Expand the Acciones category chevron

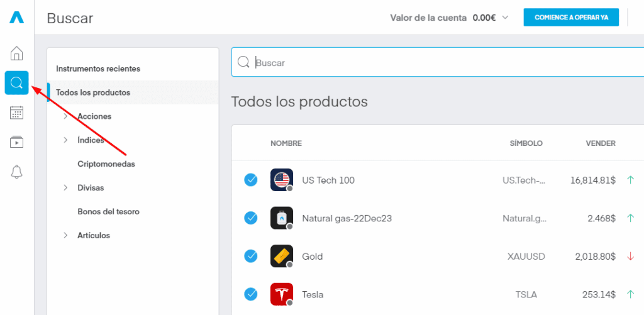(65, 116)
